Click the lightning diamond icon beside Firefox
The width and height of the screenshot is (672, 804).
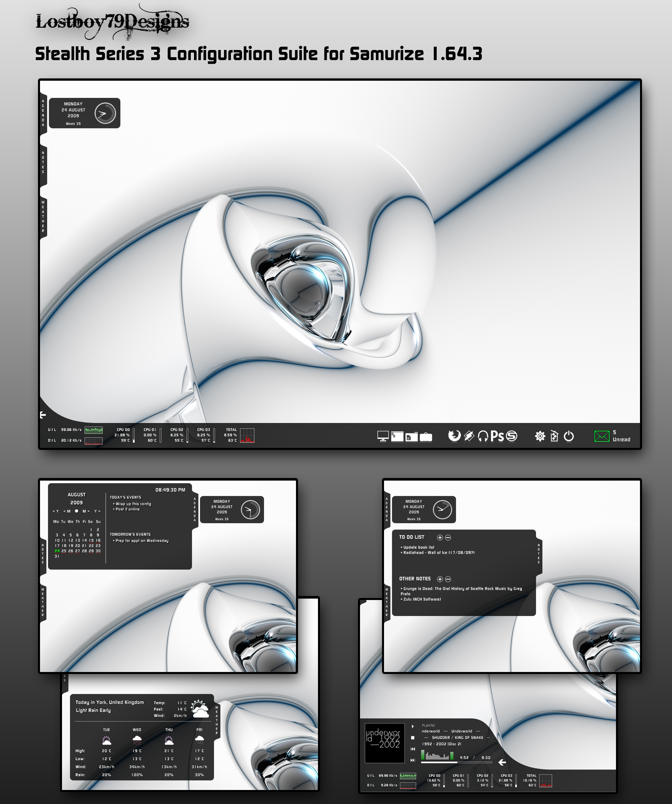(x=469, y=436)
